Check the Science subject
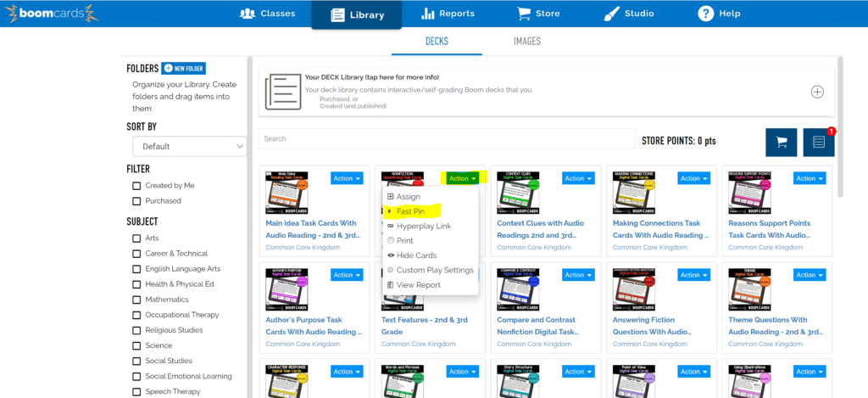The width and height of the screenshot is (868, 398). pos(136,346)
